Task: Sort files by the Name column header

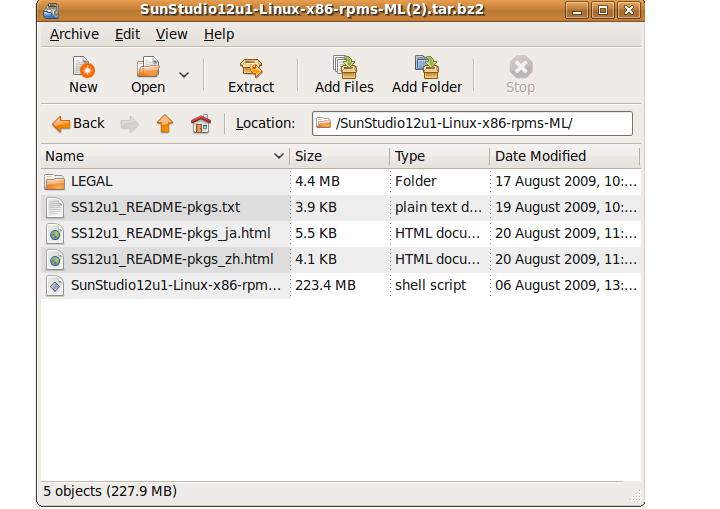Action: click(x=165, y=156)
